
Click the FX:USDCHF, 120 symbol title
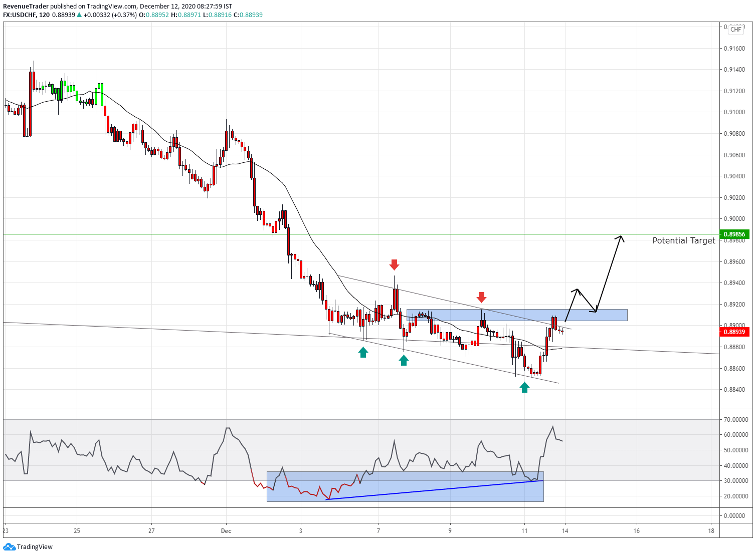26,15
